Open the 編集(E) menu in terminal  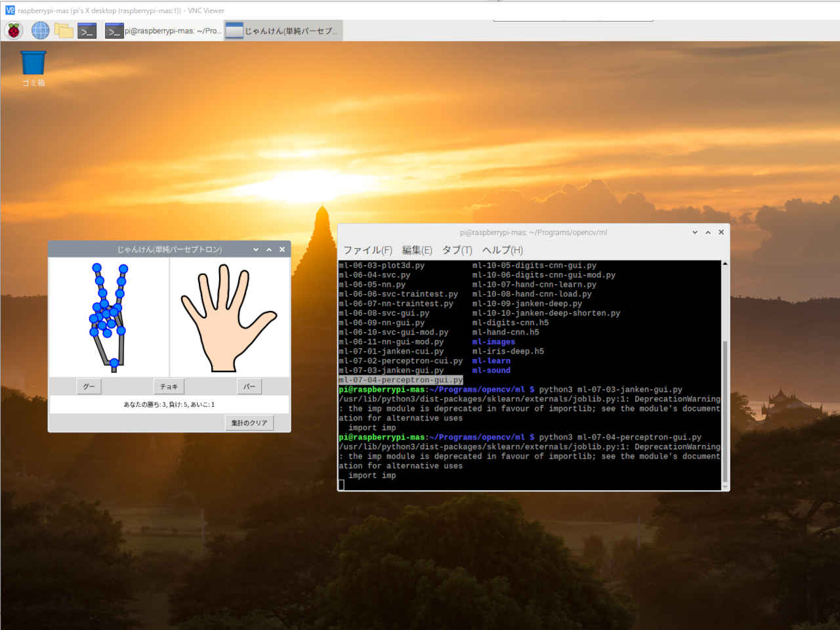click(x=417, y=250)
